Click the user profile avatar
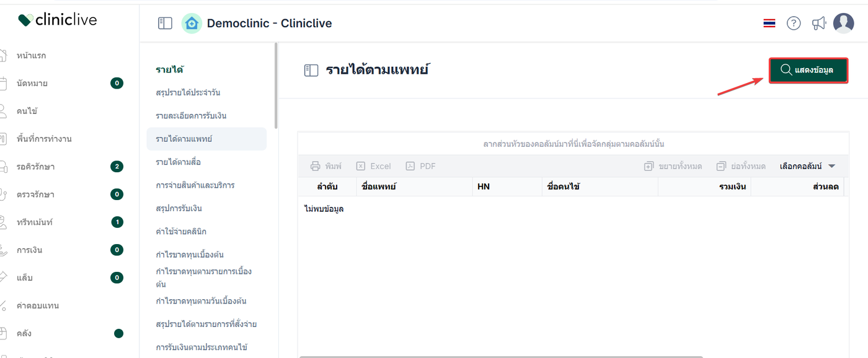Screen dimensions: 868x358 [843, 24]
